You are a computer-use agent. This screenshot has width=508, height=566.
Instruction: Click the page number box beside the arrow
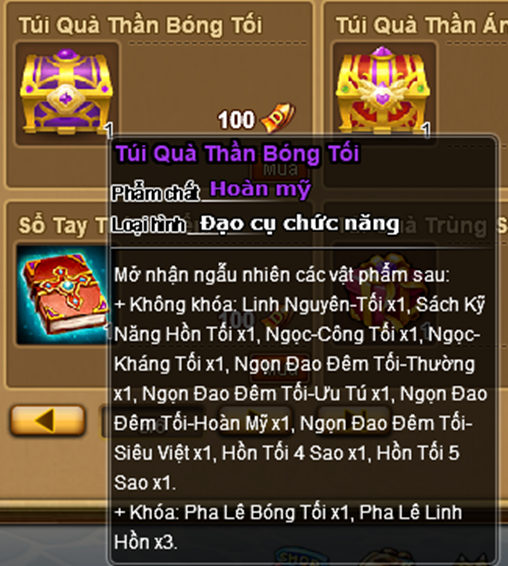(152, 421)
